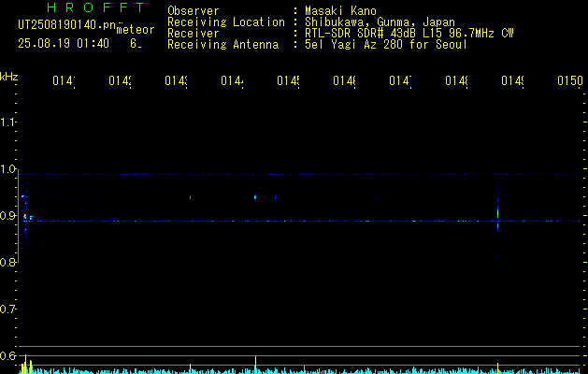Click the 1.0 kHz frequency tick label
This screenshot has width=588, height=374.
[7, 169]
